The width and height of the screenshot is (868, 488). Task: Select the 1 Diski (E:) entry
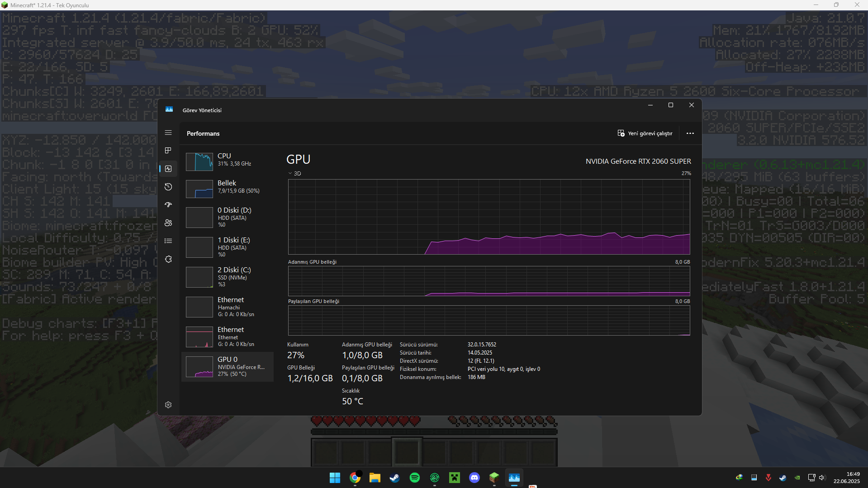pyautogui.click(x=228, y=247)
